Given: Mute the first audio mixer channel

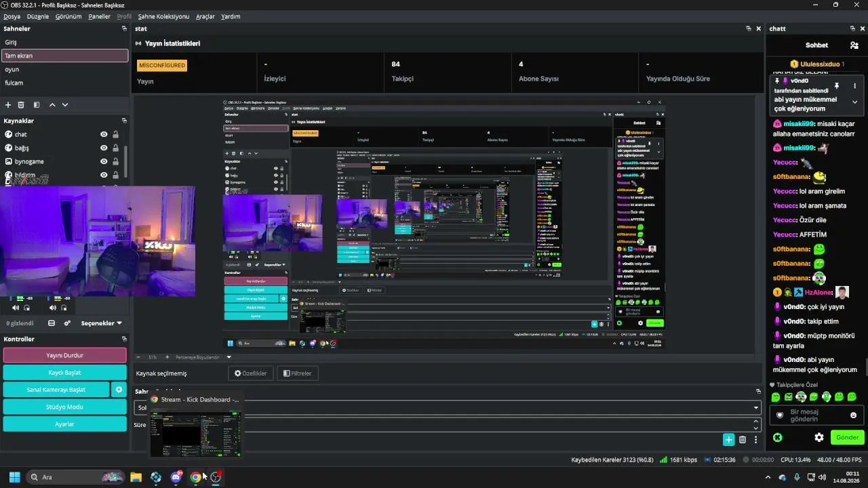Looking at the screenshot, I should tap(16, 308).
